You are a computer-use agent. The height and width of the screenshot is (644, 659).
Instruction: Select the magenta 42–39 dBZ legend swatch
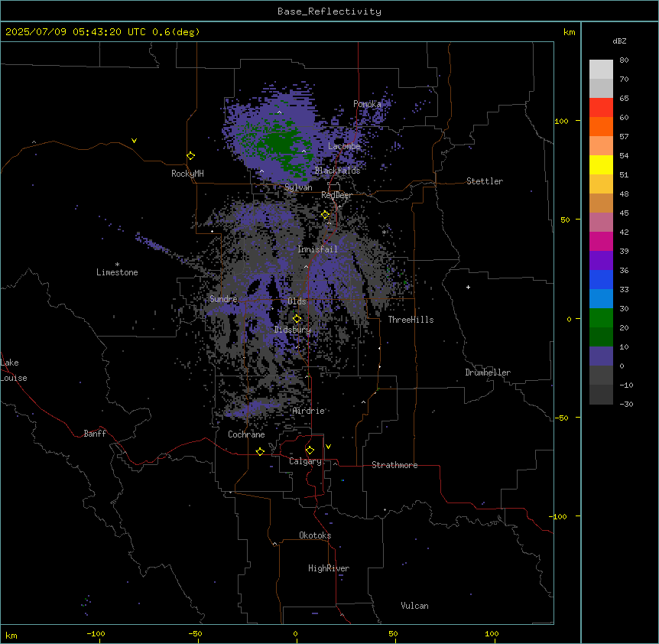tap(601, 241)
